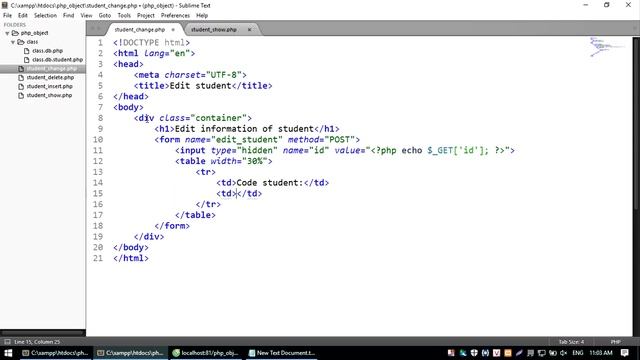Viewport: 640px width, 360px height.
Task: Collapse the php_object folder arrow
Action: tap(7, 33)
